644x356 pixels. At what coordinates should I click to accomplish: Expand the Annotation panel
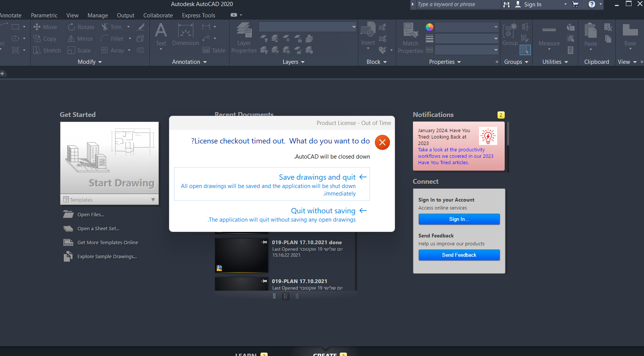coord(190,62)
